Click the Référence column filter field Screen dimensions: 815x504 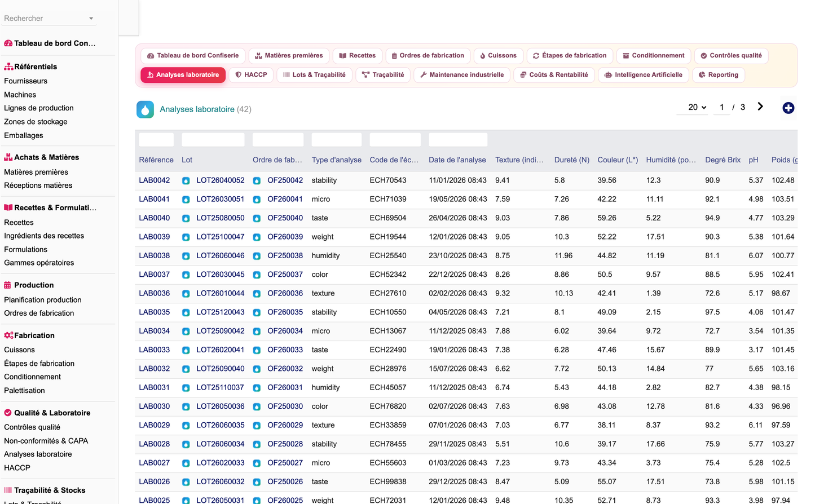[x=156, y=140]
